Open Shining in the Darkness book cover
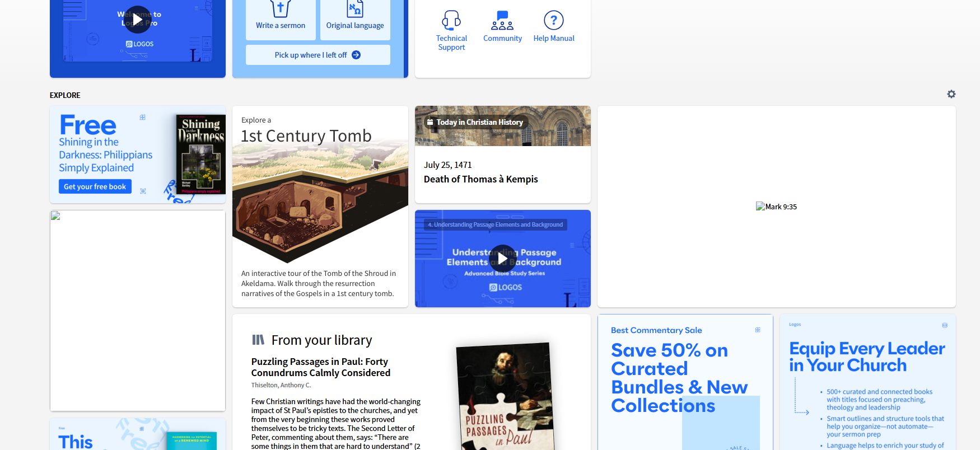Viewport: 980px width, 450px height. click(200, 154)
